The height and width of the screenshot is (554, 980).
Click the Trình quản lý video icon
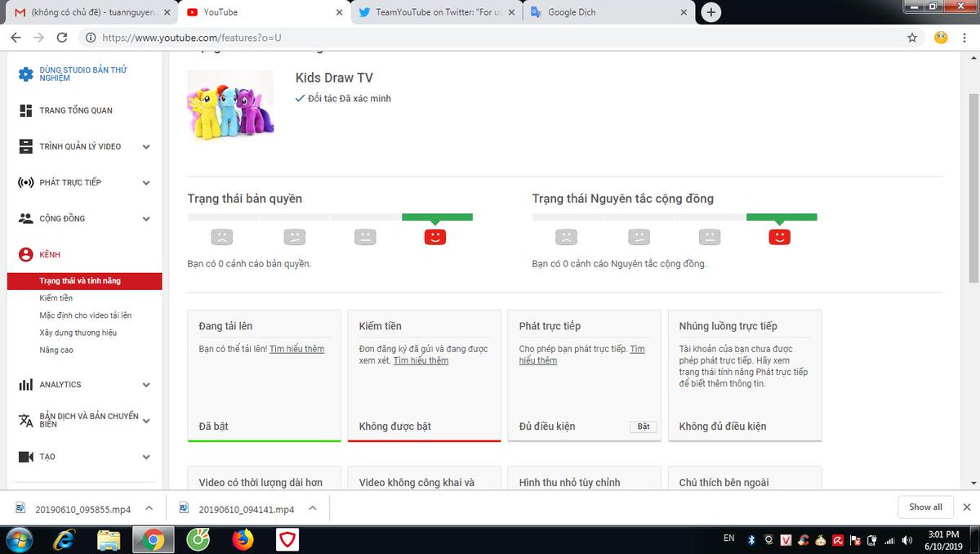pos(25,146)
